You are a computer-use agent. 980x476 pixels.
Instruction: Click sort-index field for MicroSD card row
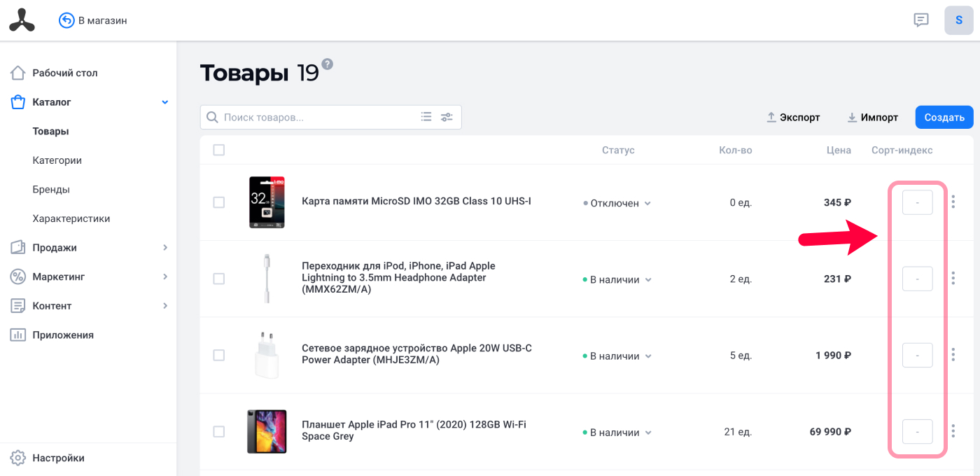click(x=917, y=202)
